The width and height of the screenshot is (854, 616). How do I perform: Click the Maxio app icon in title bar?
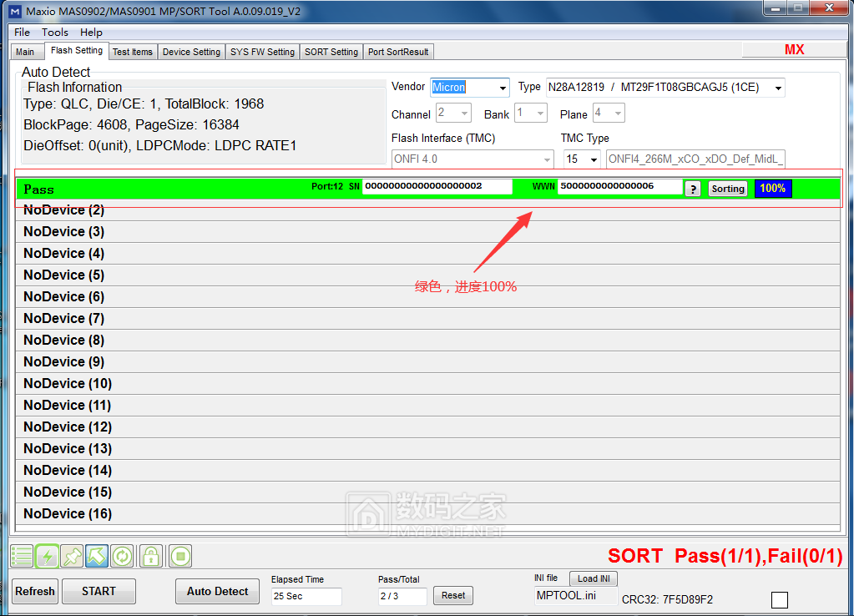click(15, 11)
